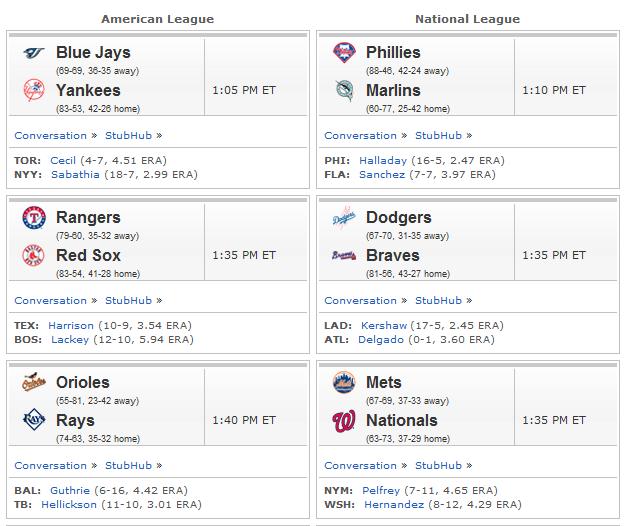Open Conversation for Blue Jays at Yankees
The height and width of the screenshot is (526, 625).
51,135
